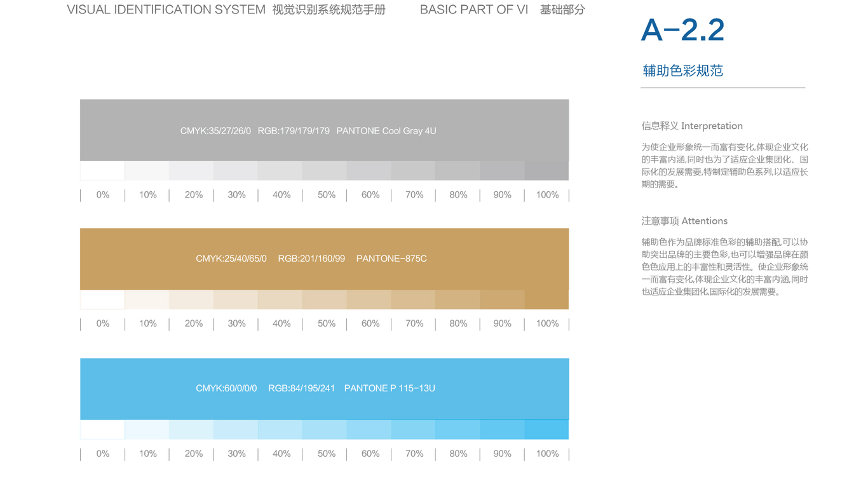Click the '0%' label under the blue scale
868x488 pixels.
[103, 454]
